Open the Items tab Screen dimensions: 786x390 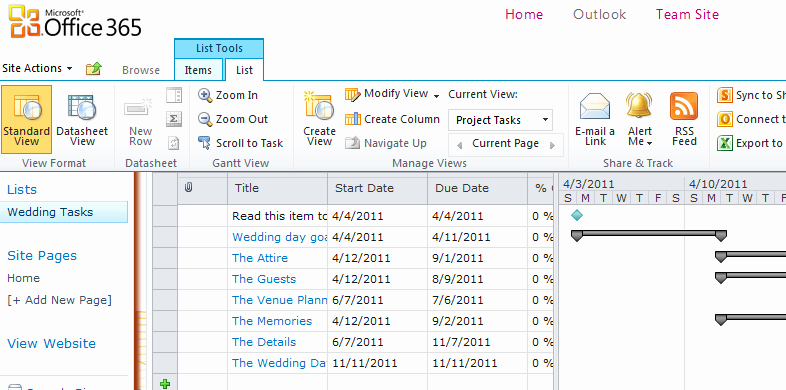click(x=198, y=70)
